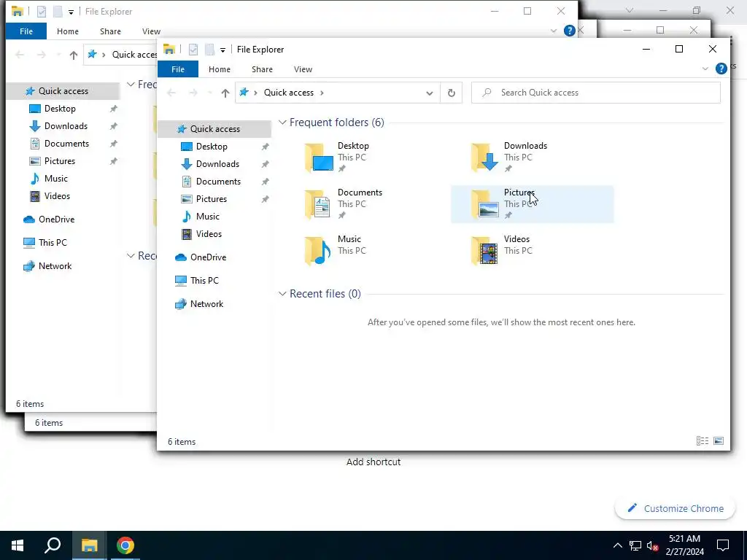Screen dimensions: 747x560
Task: Click Quick access in back window sidebar
Action: click(x=63, y=91)
